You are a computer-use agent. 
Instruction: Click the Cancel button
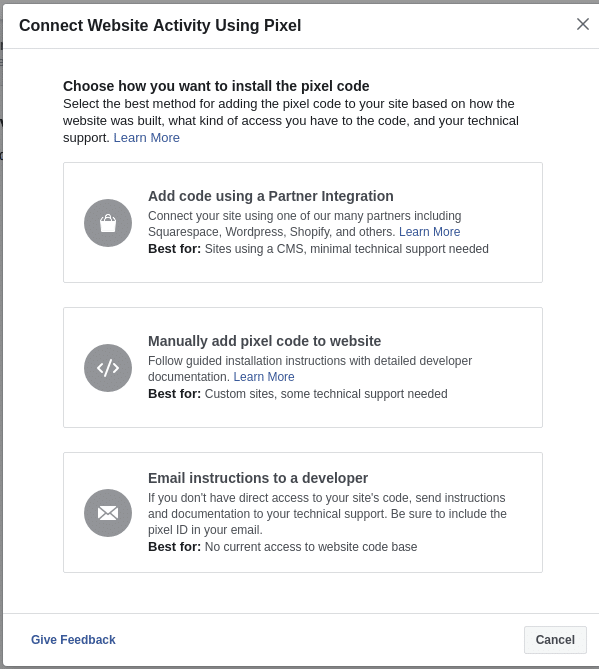[x=555, y=640]
